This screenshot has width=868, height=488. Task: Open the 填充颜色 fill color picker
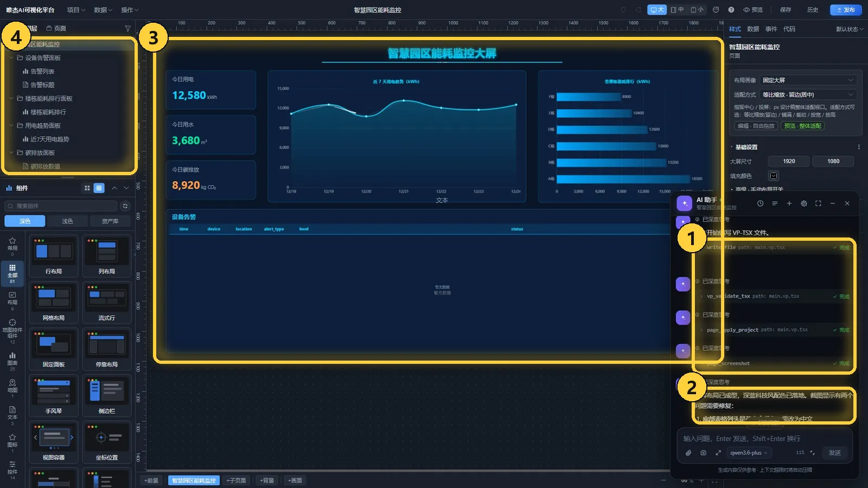coord(774,176)
